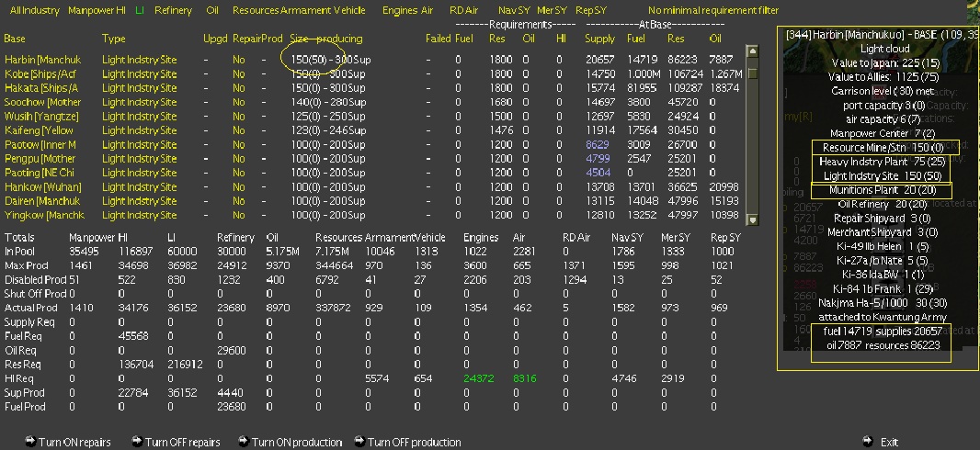Click the 150(50) - 300Sup size value
Viewport: 980px width, 450px height.
tap(331, 60)
